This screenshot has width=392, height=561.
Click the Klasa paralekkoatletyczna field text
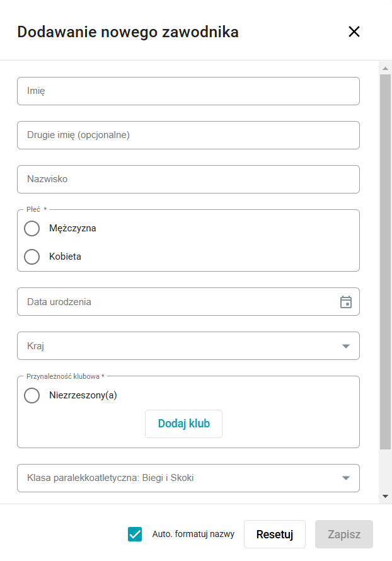click(x=110, y=478)
